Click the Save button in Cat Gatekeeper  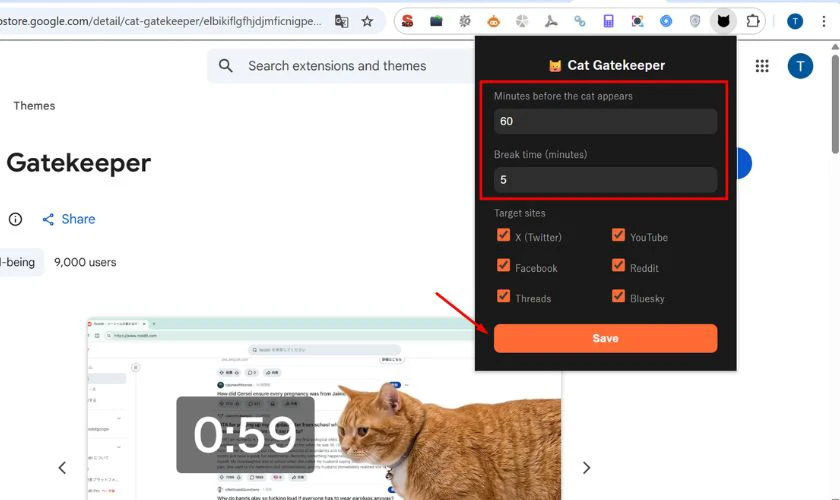point(605,338)
